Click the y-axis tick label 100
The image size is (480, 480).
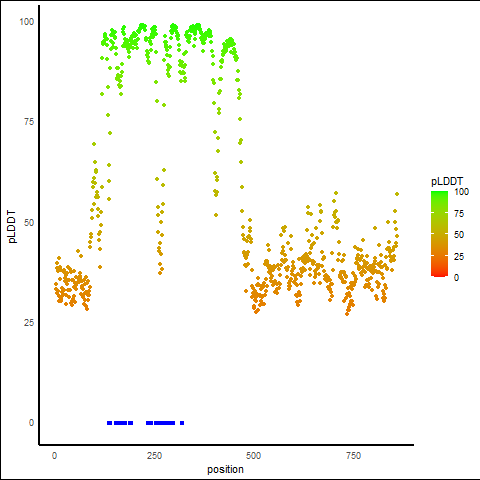(x=26, y=22)
